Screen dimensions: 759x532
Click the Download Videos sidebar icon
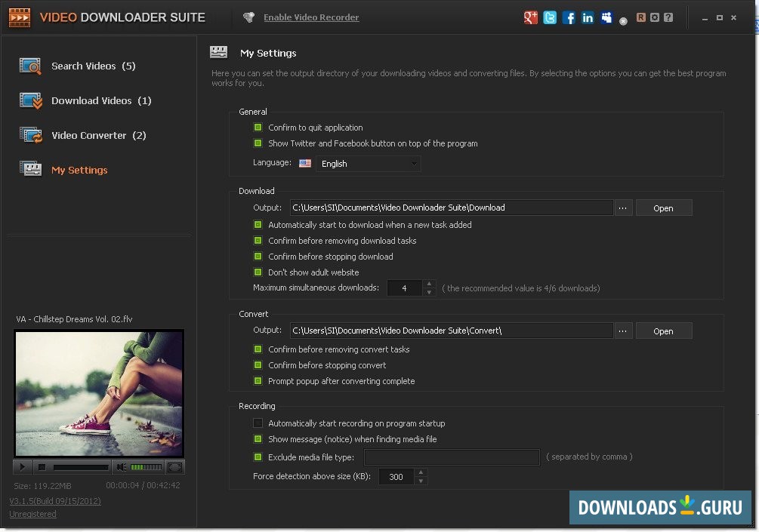coord(30,100)
